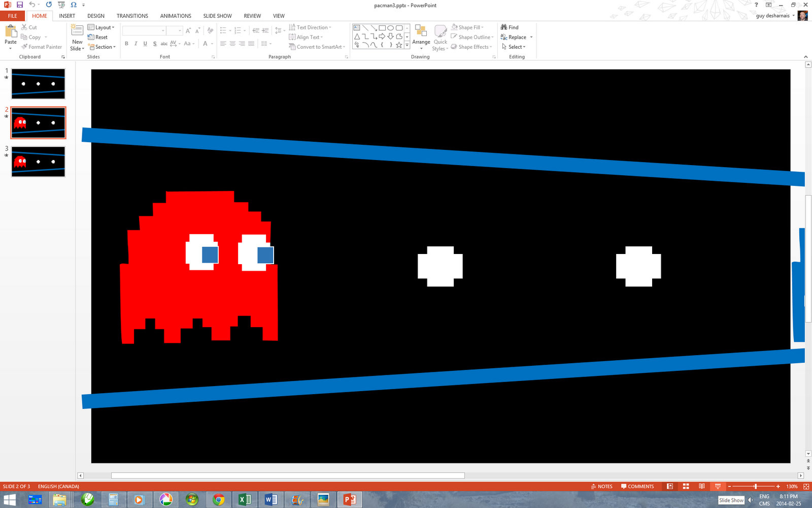The height and width of the screenshot is (508, 812).
Task: Save the presentation from Quick Access Toolbar
Action: 19,5
